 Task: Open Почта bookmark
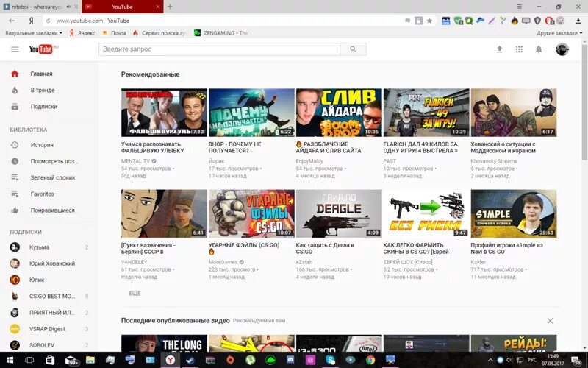pyautogui.click(x=114, y=33)
